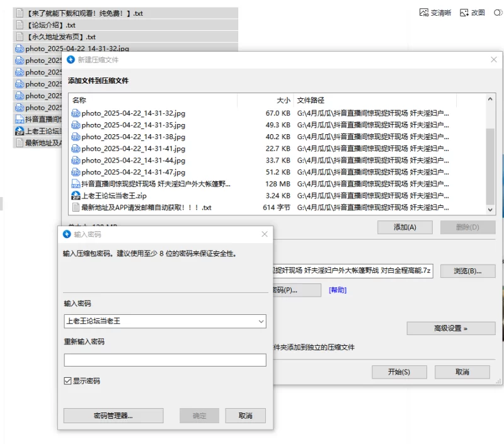Click the icon of 【来了就能下载和观看！纯免费！】.txt
Screen dimensions: 504x444
coord(20,13)
